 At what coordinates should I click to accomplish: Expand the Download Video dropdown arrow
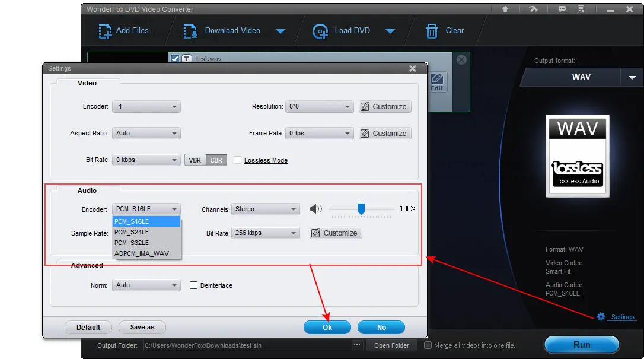click(x=280, y=31)
